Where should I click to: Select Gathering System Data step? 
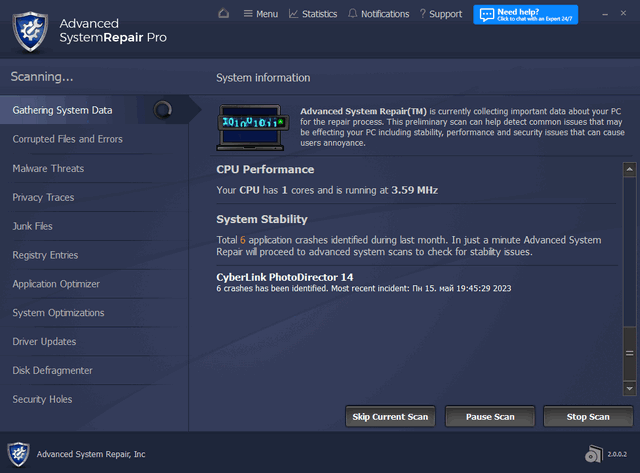pyautogui.click(x=94, y=110)
